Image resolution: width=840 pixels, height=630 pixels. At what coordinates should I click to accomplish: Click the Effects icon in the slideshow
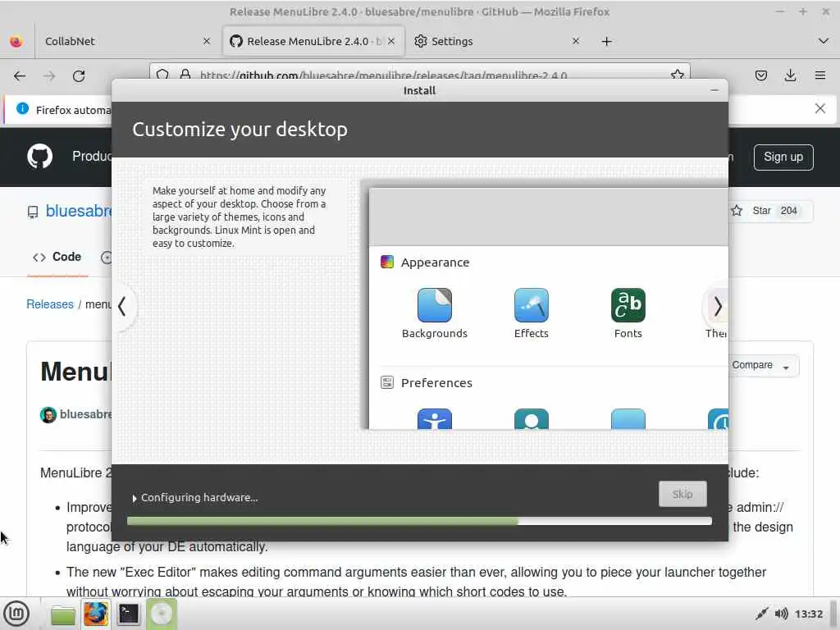click(531, 305)
